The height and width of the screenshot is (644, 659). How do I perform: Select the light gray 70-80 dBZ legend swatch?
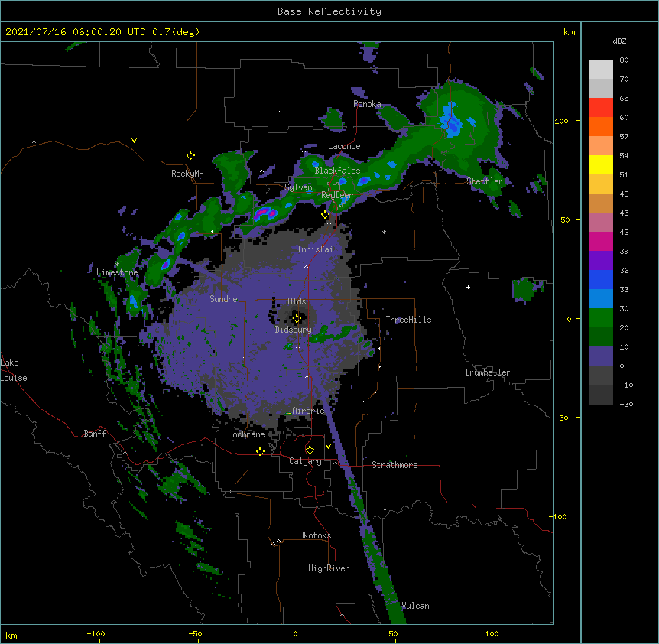tap(601, 70)
